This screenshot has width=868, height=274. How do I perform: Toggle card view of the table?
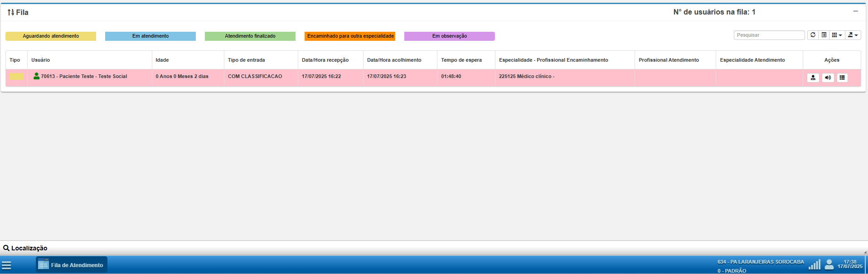point(824,35)
